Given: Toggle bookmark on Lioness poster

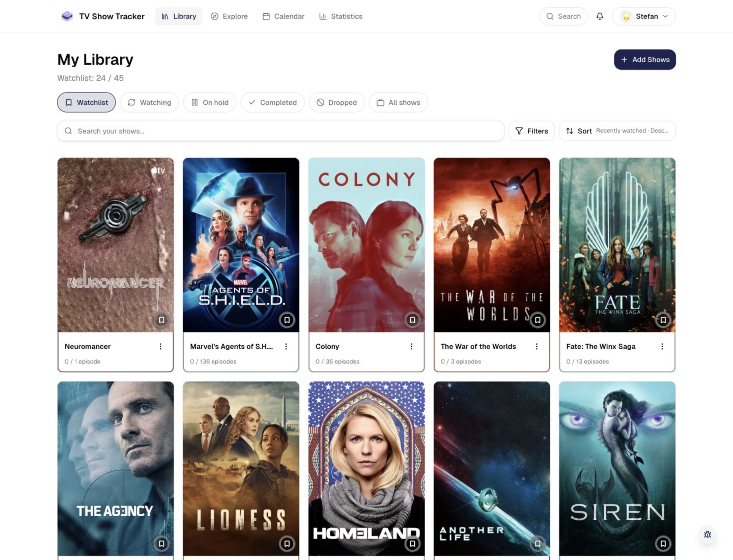Looking at the screenshot, I should click(287, 543).
